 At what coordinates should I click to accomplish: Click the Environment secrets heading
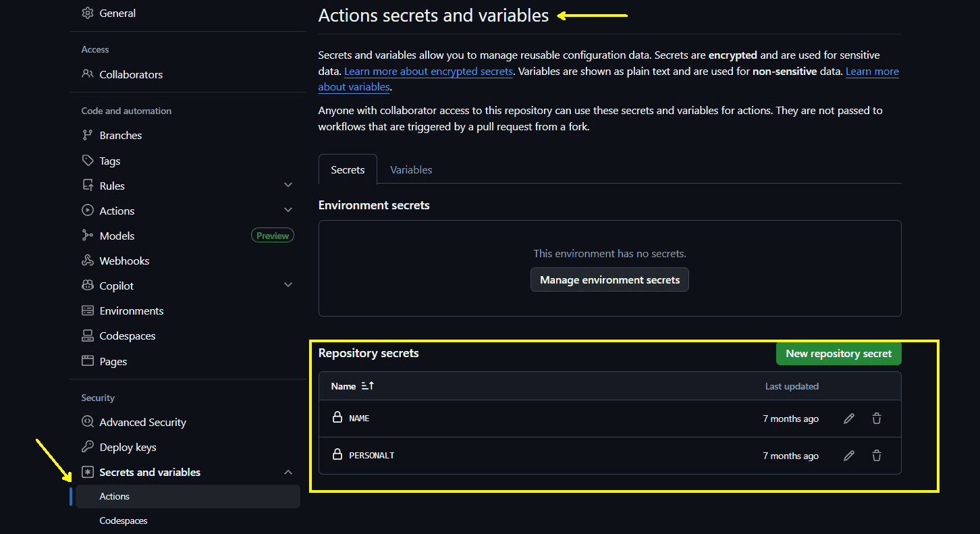point(374,205)
